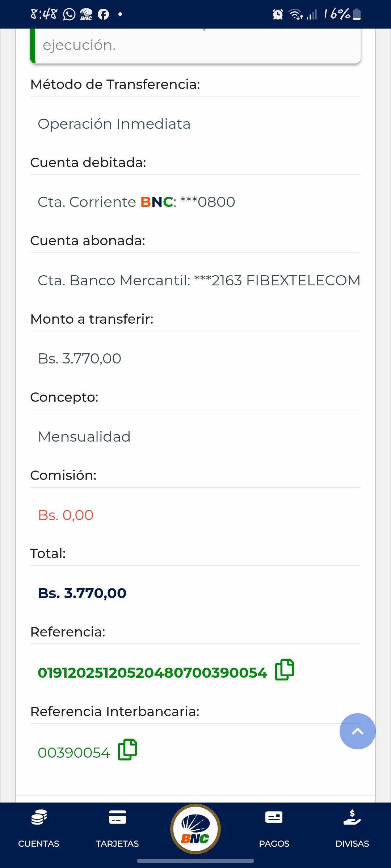The height and width of the screenshot is (868, 391).
Task: Switch to the TARJETAS tab
Action: click(x=117, y=843)
